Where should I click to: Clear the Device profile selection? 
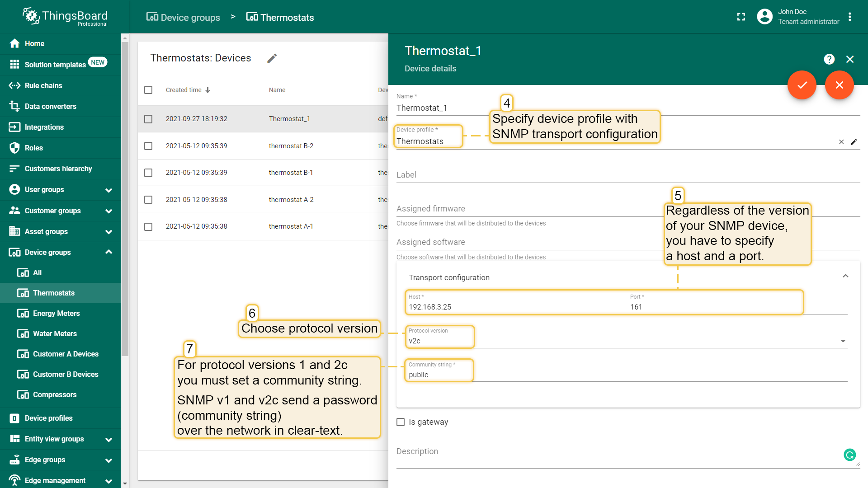(x=841, y=142)
